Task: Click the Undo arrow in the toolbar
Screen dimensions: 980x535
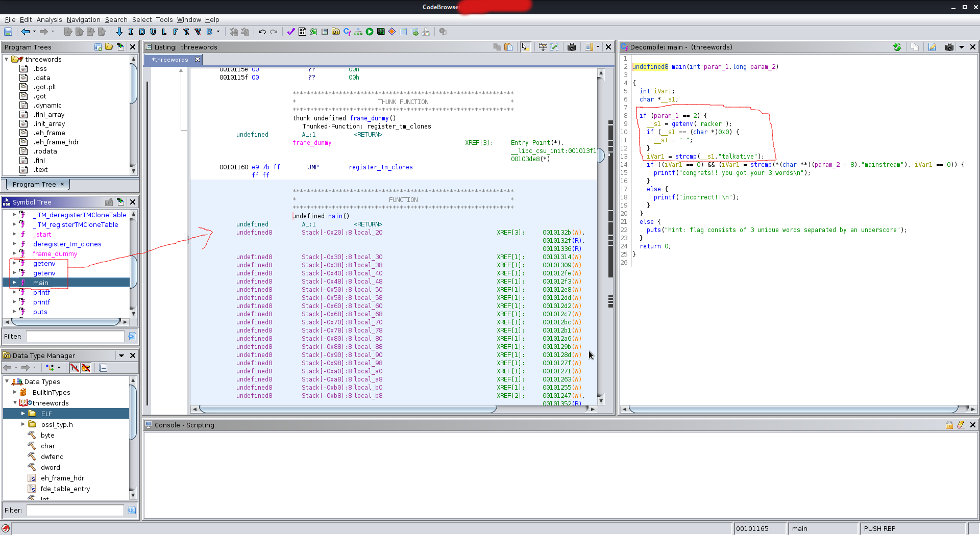Action: pyautogui.click(x=262, y=32)
